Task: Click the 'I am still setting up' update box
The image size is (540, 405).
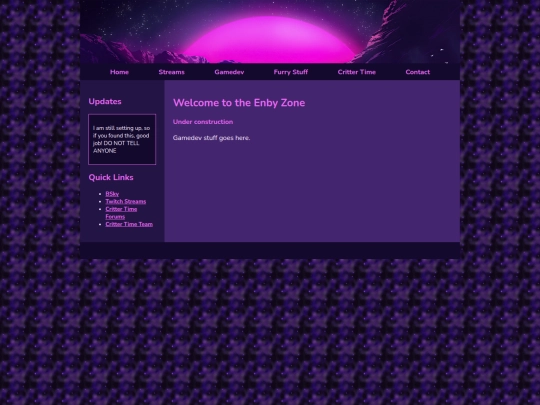Action: (x=122, y=139)
